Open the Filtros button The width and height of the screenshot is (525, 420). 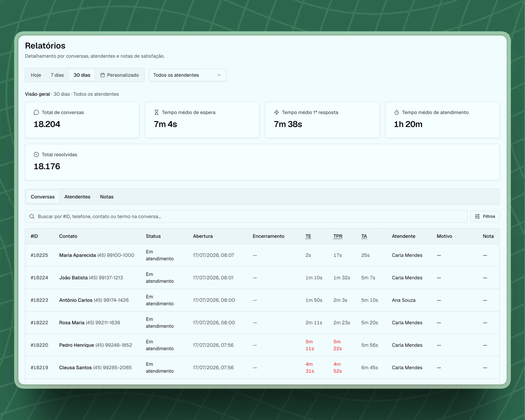click(485, 216)
